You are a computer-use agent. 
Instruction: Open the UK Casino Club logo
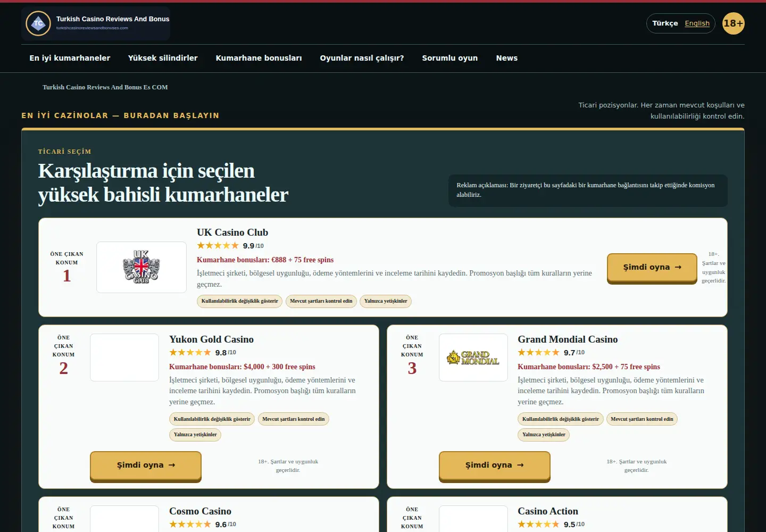[x=141, y=267]
